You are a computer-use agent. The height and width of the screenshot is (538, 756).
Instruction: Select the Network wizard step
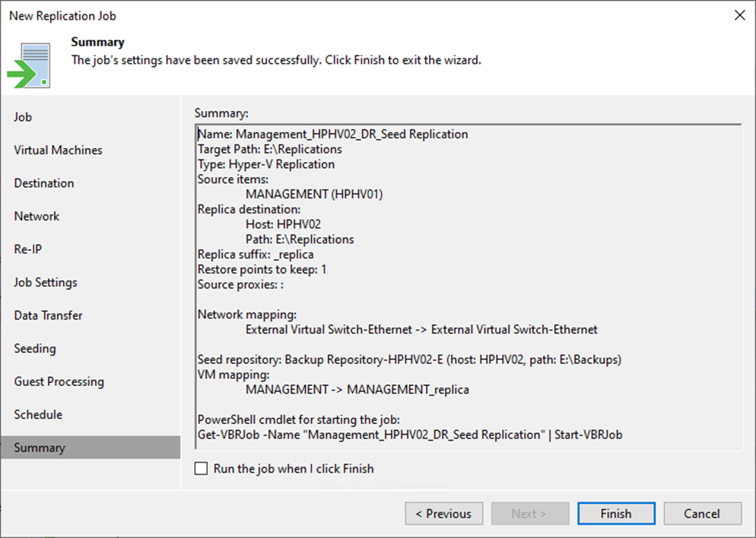tap(37, 216)
